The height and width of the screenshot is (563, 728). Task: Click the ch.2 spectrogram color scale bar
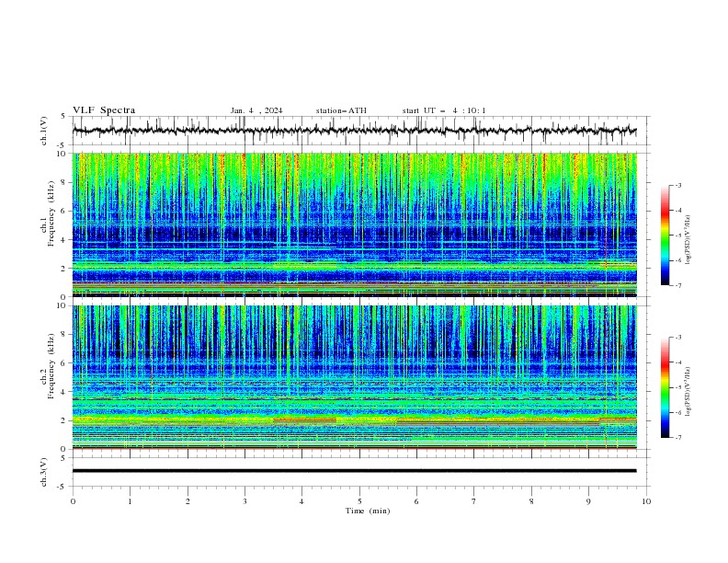[665, 387]
